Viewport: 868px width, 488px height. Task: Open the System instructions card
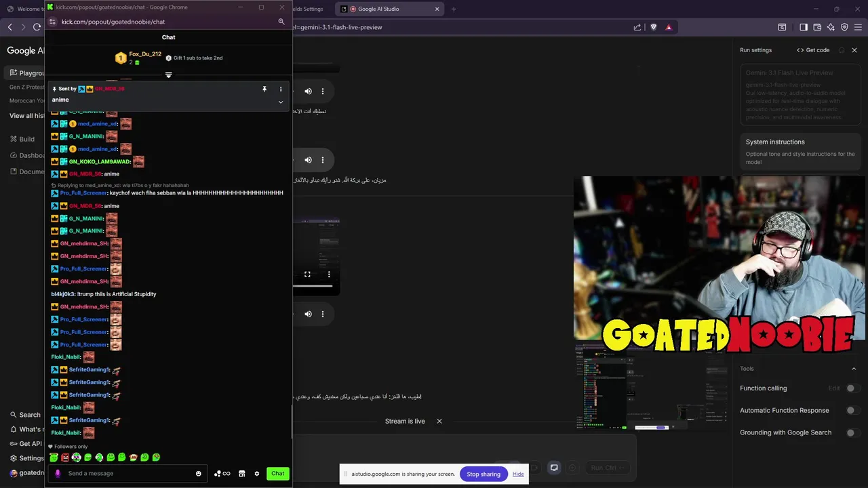(800, 151)
